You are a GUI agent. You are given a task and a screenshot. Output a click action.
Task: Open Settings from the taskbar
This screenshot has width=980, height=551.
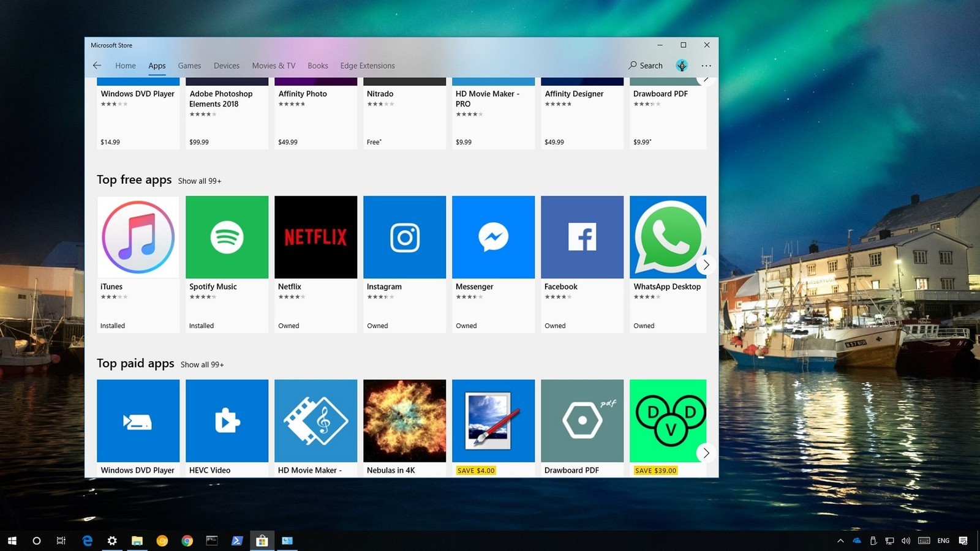(x=112, y=541)
